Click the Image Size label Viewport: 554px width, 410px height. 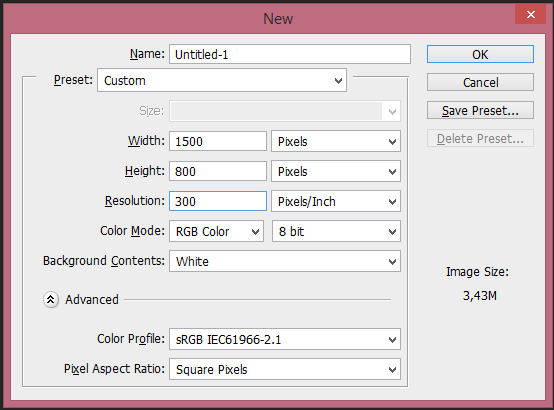click(477, 272)
